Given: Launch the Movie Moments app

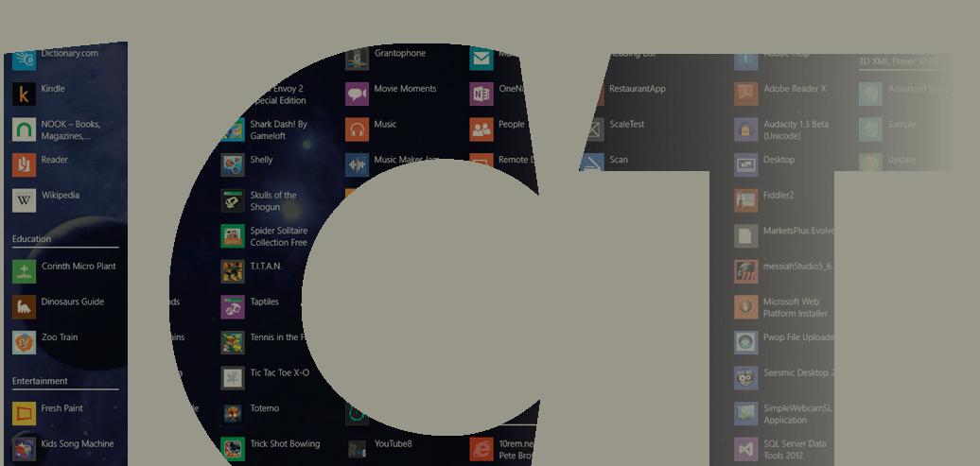Looking at the screenshot, I should coord(357,95).
